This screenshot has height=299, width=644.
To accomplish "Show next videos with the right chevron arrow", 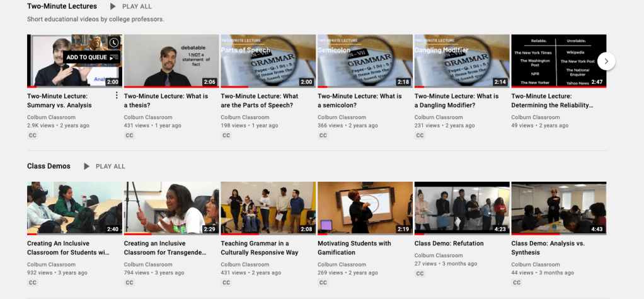I will tap(606, 61).
